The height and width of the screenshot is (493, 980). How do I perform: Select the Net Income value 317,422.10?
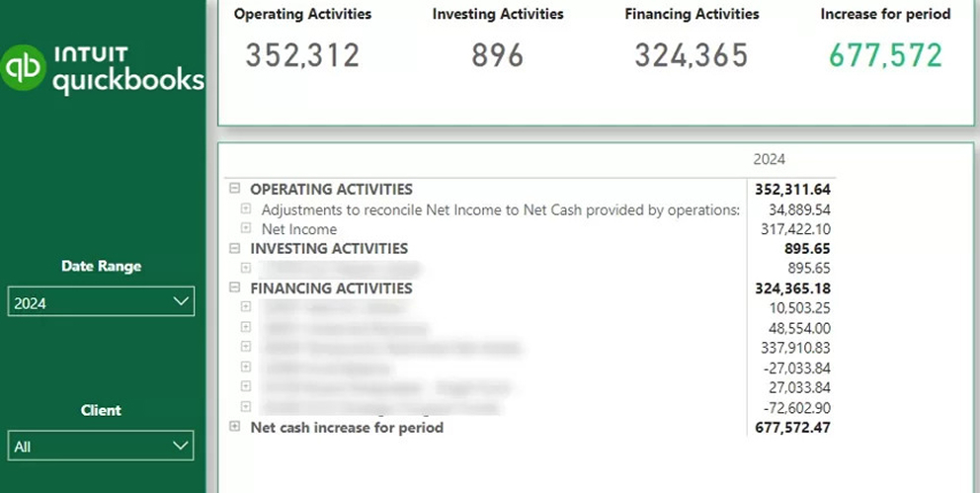point(793,228)
